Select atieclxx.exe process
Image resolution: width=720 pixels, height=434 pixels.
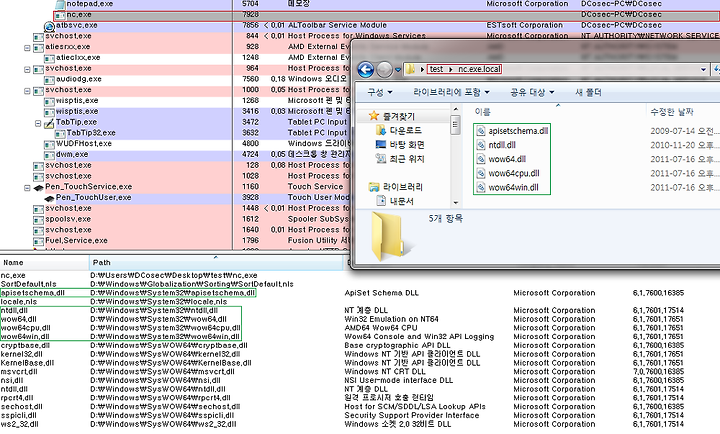(x=78, y=58)
